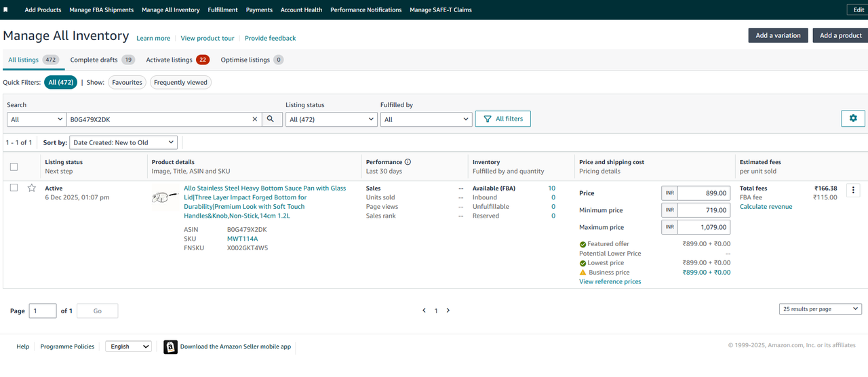Edit the Minimum price field 719.00

click(705, 210)
